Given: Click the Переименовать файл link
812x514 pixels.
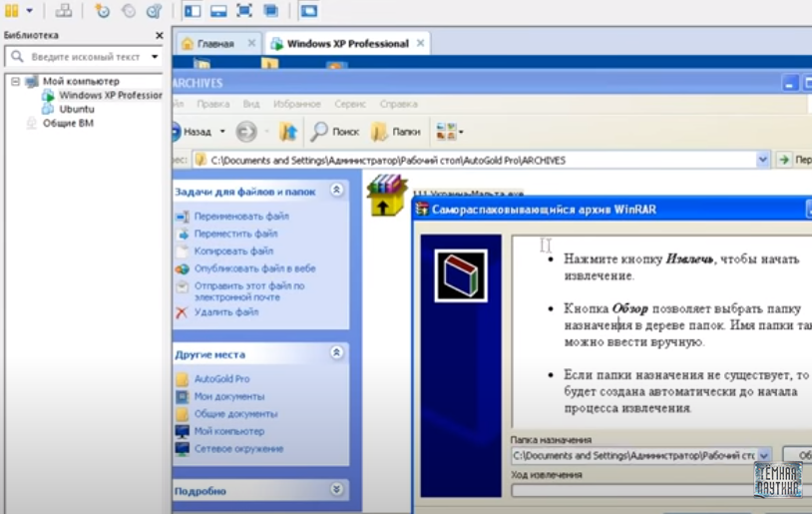Looking at the screenshot, I should point(241,217).
